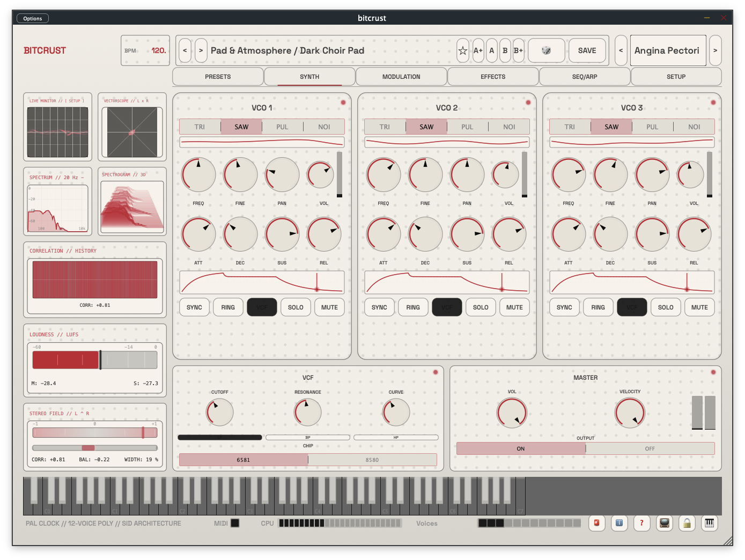The width and height of the screenshot is (745, 560).
Task: Open the Options menu
Action: click(x=33, y=18)
